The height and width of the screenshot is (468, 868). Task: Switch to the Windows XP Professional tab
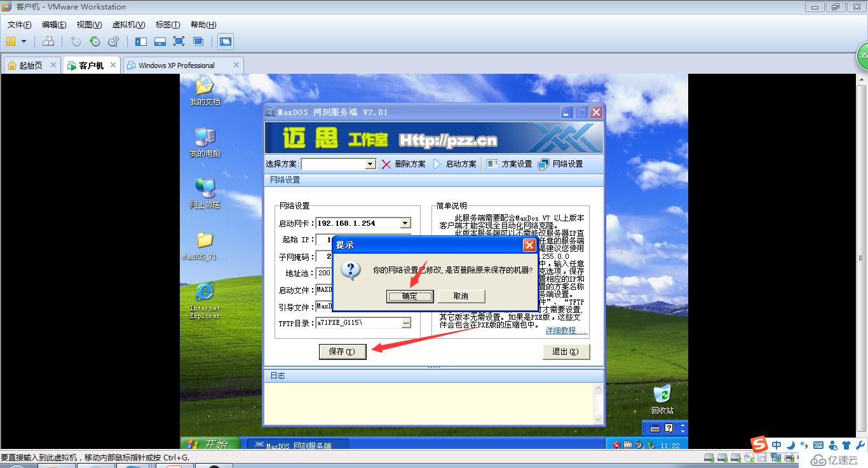point(183,65)
